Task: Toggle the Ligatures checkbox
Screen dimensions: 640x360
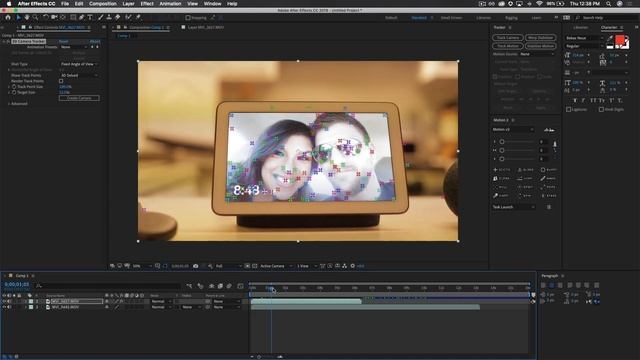Action: [569, 109]
